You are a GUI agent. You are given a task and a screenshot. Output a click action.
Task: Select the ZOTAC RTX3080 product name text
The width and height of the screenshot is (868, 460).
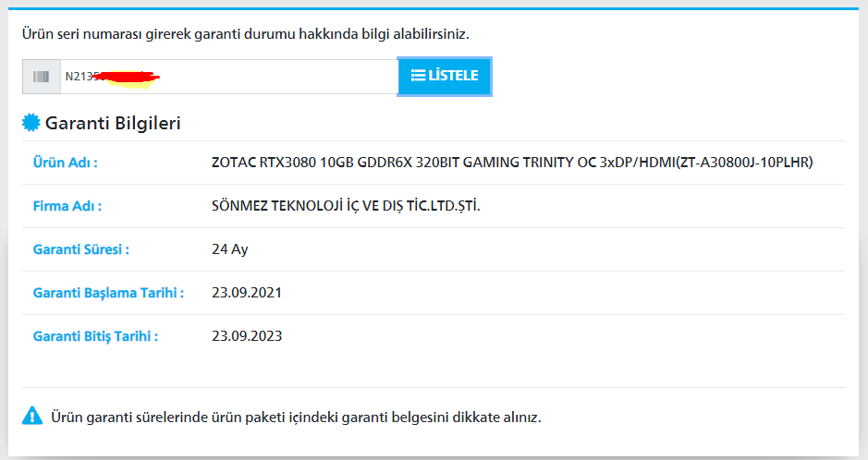pos(512,163)
